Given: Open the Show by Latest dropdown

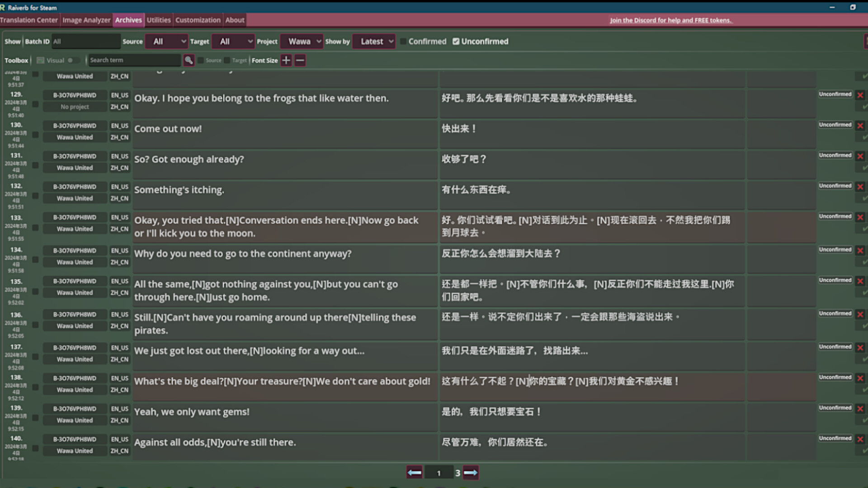Looking at the screenshot, I should [x=373, y=41].
